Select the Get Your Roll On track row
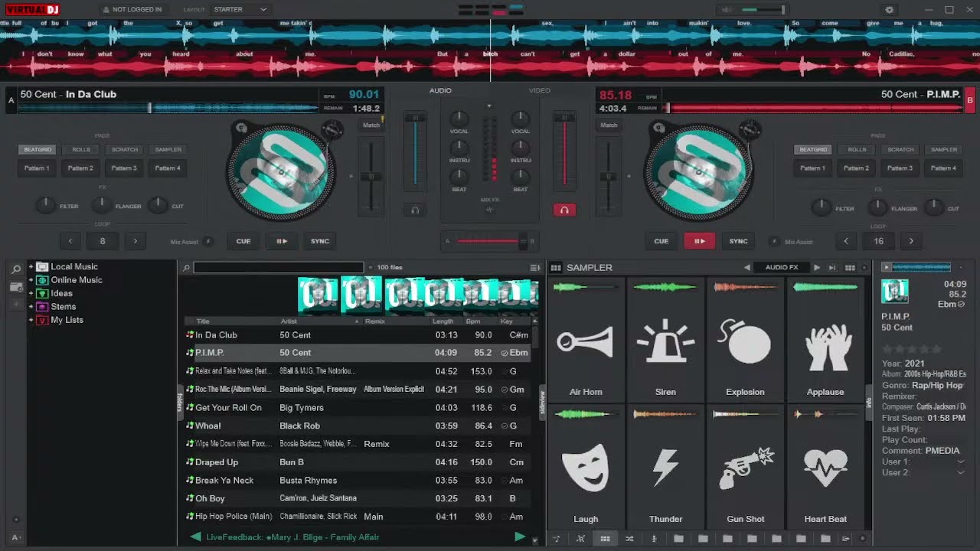Viewport: 980px width, 551px height. click(357, 408)
